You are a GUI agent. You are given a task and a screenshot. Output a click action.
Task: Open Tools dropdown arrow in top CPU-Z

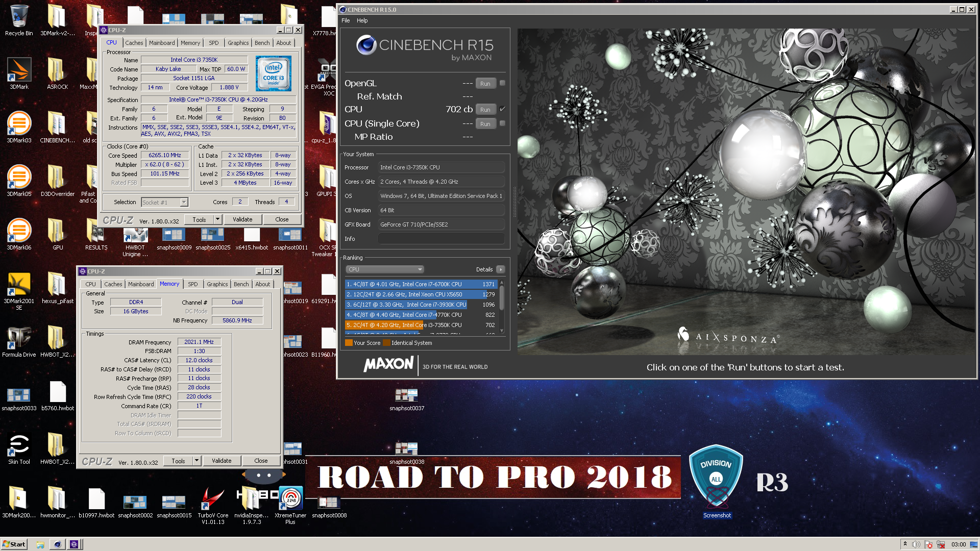tap(217, 219)
